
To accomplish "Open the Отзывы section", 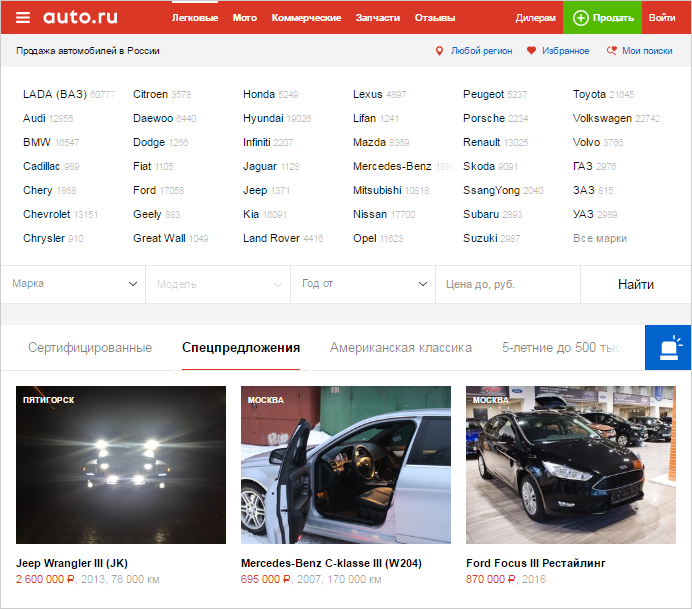I will coord(435,18).
